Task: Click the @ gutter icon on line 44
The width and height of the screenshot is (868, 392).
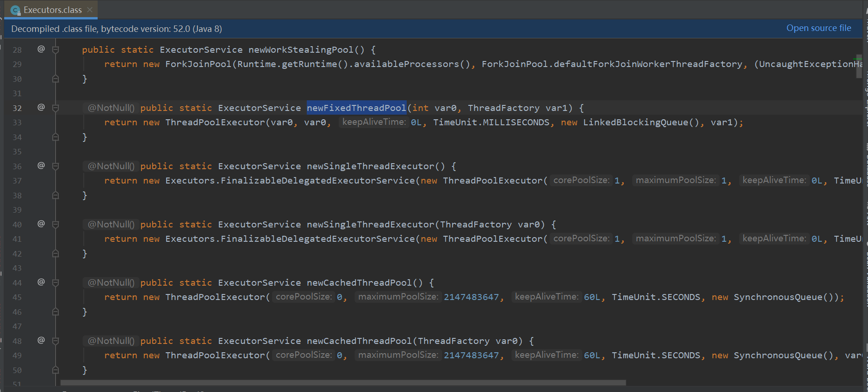Action: tap(41, 282)
